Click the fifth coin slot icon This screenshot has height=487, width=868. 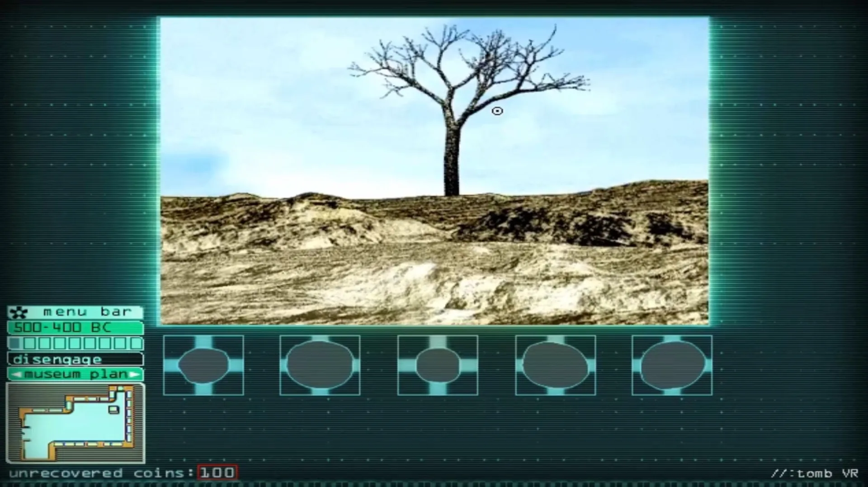point(672,365)
